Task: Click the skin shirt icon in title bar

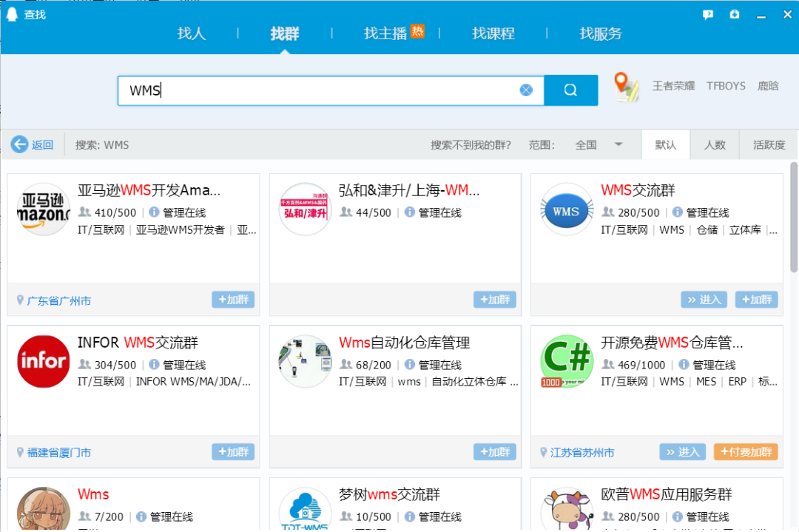Action: [735, 14]
